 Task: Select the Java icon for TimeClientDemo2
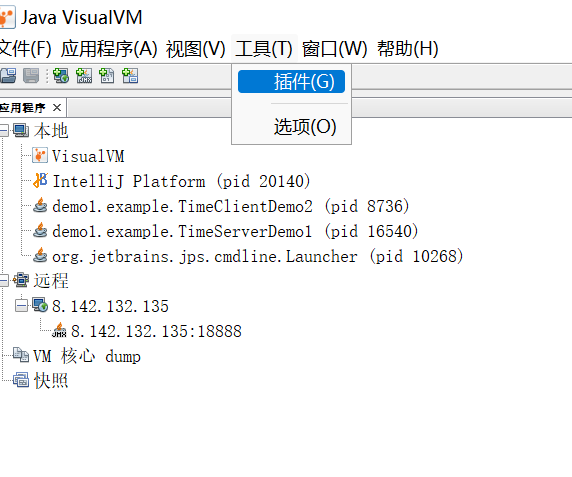tap(40, 206)
